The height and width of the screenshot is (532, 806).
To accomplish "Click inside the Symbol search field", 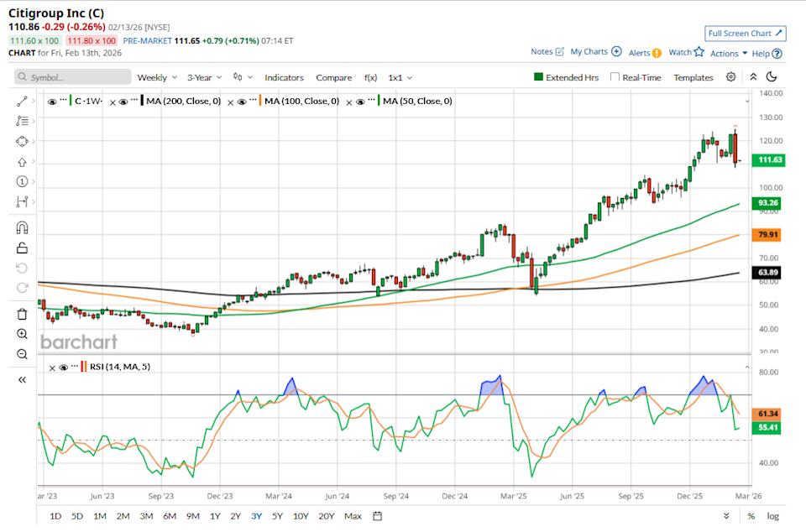I will [x=72, y=77].
